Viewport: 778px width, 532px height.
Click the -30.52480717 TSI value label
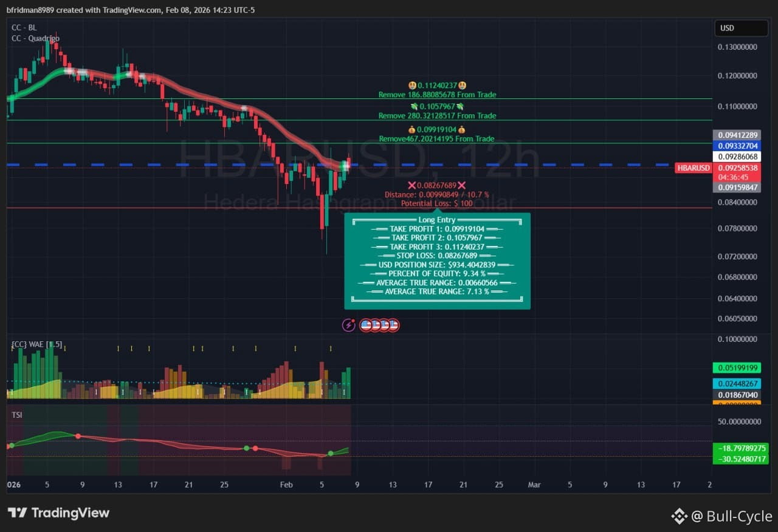tap(742, 459)
